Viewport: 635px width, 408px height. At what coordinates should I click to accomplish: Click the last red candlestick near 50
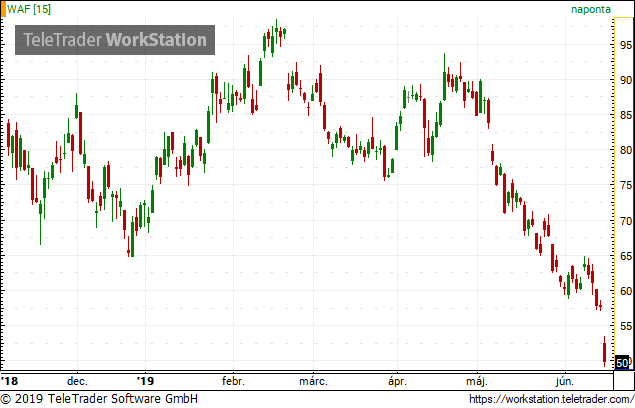point(605,352)
